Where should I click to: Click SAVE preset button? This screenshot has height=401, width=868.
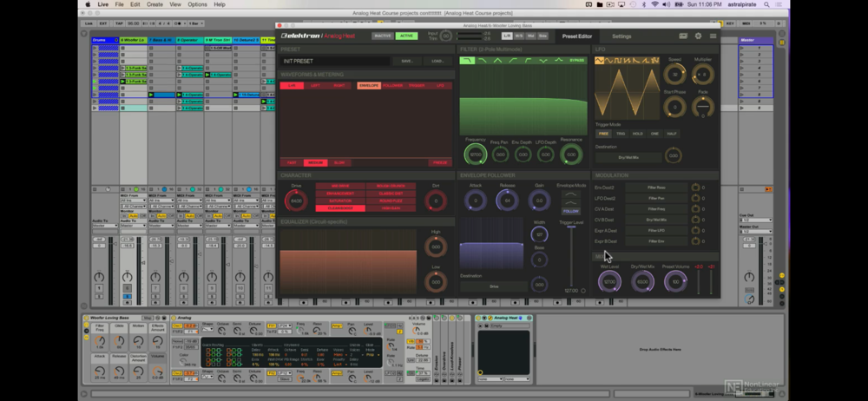coord(407,61)
